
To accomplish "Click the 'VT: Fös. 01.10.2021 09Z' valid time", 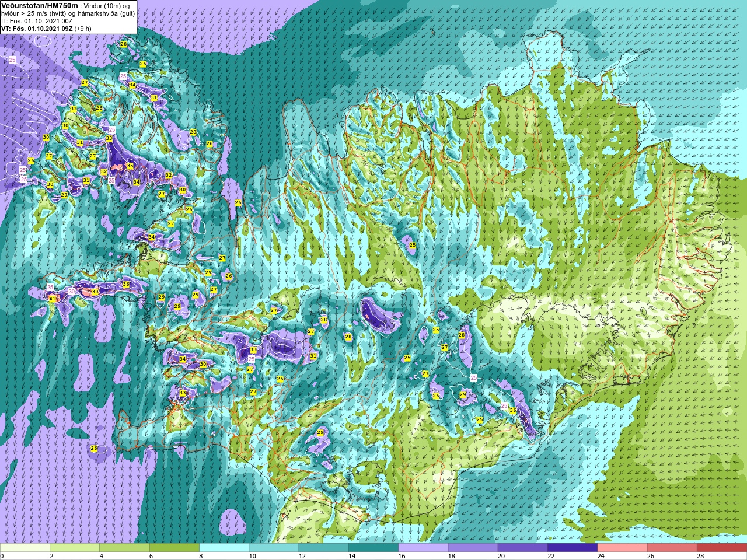I will coord(37,29).
